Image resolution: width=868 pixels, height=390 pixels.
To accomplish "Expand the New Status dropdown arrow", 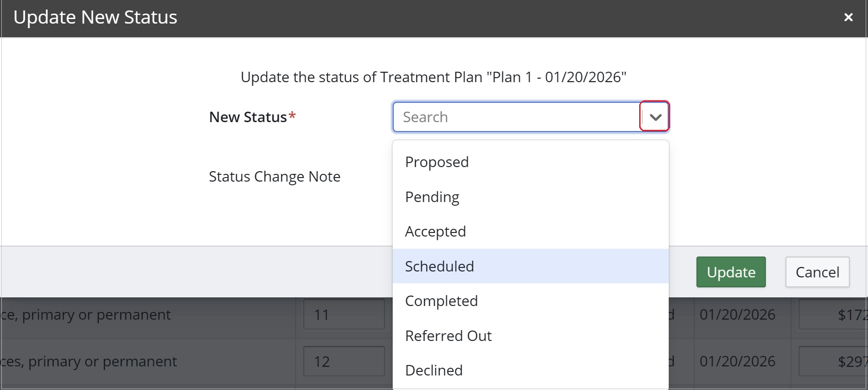I will [x=654, y=117].
